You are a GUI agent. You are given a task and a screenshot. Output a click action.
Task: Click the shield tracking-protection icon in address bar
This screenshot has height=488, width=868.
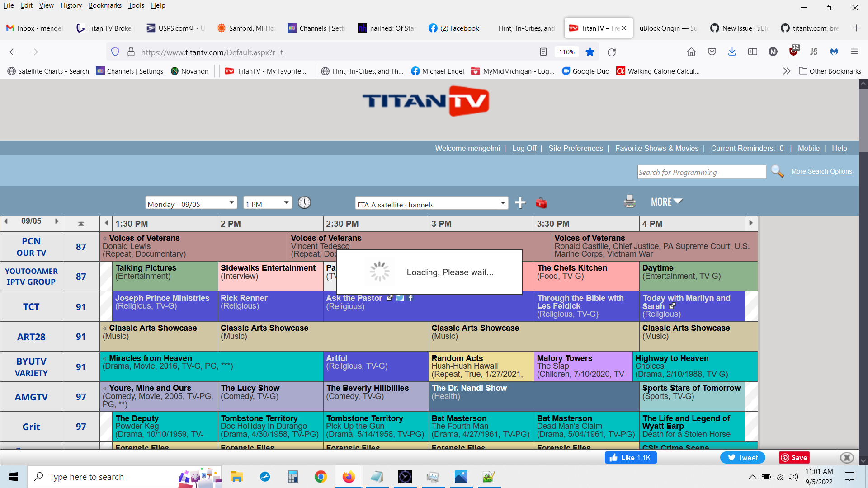pos(115,52)
